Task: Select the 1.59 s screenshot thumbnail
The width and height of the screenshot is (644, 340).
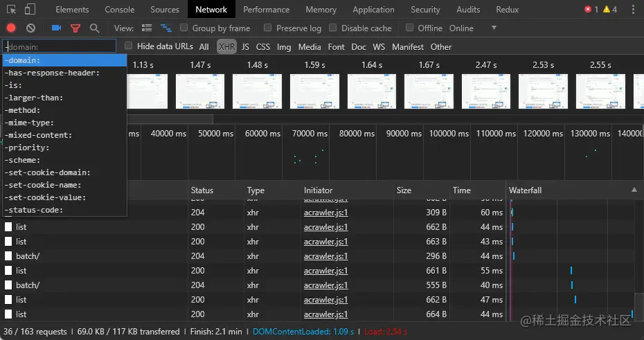Action: coord(314,91)
